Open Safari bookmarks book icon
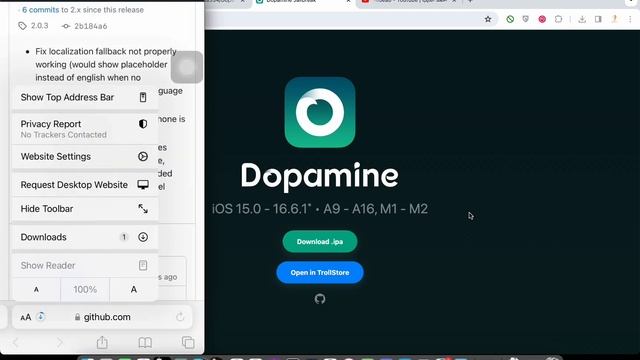The width and height of the screenshot is (640, 360). click(145, 342)
